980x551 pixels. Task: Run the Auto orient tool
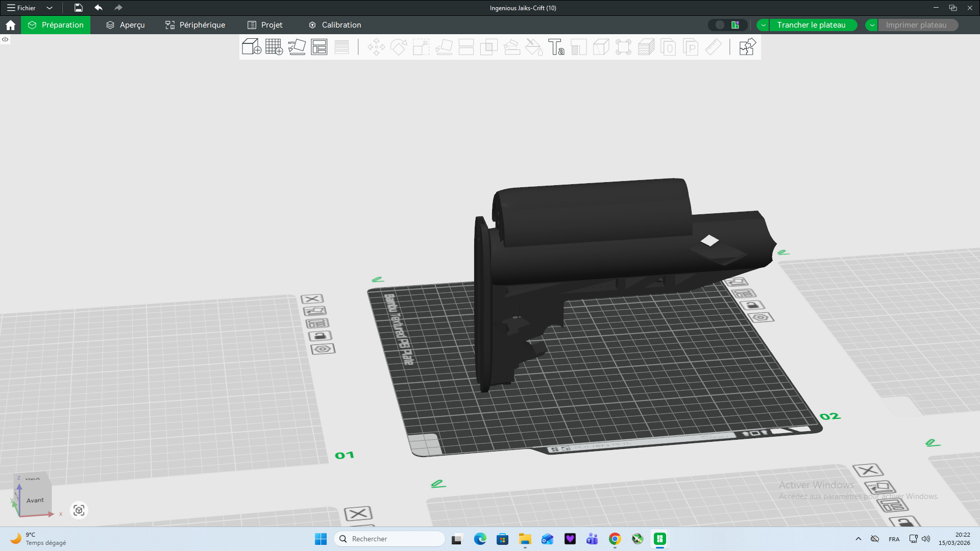tap(297, 47)
